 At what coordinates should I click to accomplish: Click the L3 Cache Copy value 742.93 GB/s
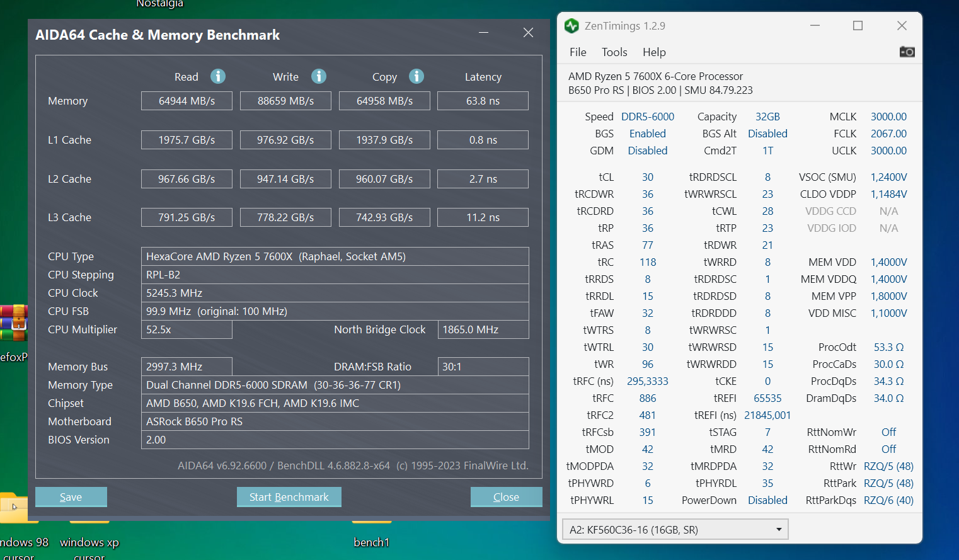click(x=384, y=217)
